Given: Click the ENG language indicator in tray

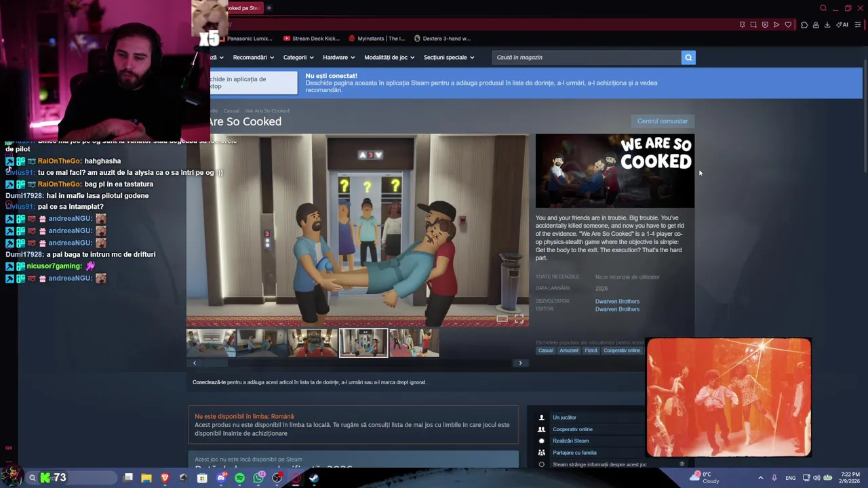Looking at the screenshot, I should [x=791, y=478].
